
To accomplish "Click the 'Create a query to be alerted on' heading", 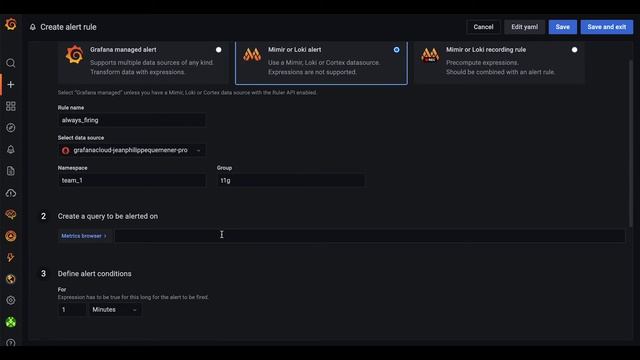I will (x=108, y=216).
